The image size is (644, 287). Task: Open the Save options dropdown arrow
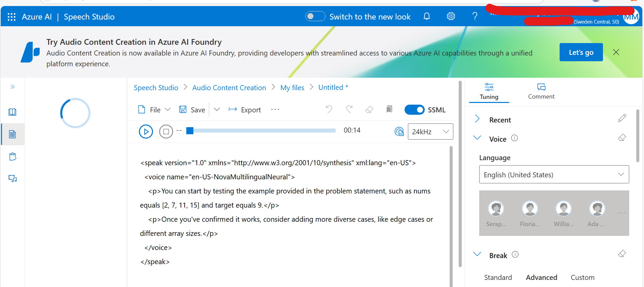(217, 110)
